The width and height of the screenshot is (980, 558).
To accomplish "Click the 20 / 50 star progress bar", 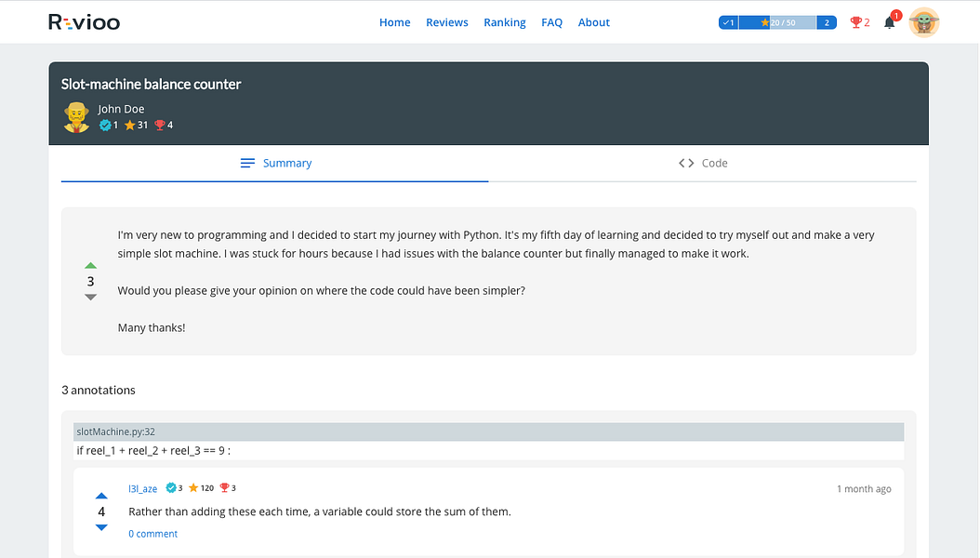I will tap(777, 22).
